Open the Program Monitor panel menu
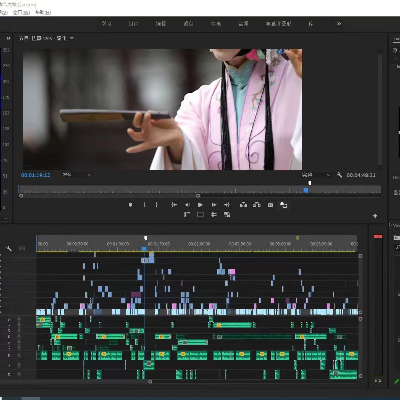This screenshot has height=400, width=400. [72, 38]
